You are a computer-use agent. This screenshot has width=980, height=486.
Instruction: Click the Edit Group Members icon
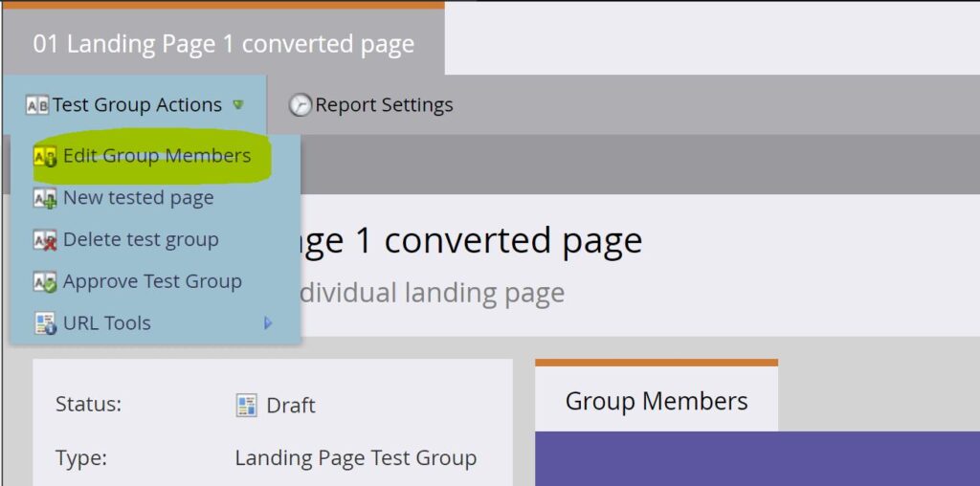click(45, 156)
